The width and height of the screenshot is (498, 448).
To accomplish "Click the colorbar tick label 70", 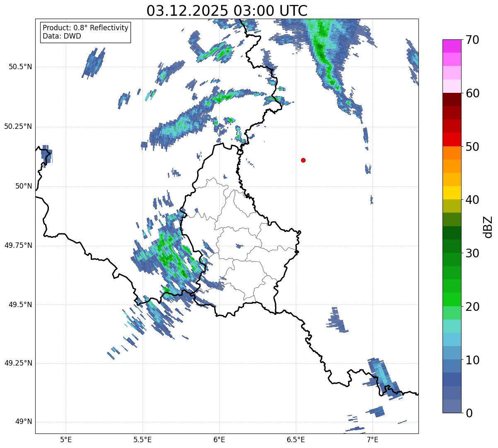I will [472, 40].
